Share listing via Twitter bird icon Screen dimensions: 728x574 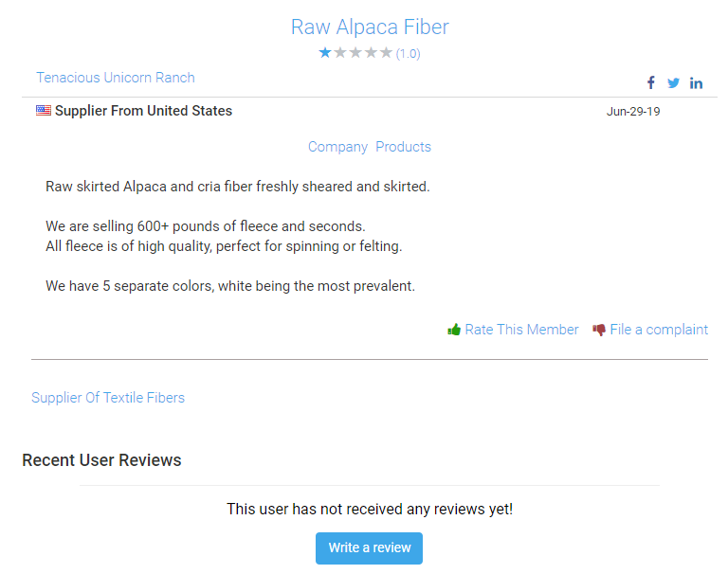tap(673, 83)
